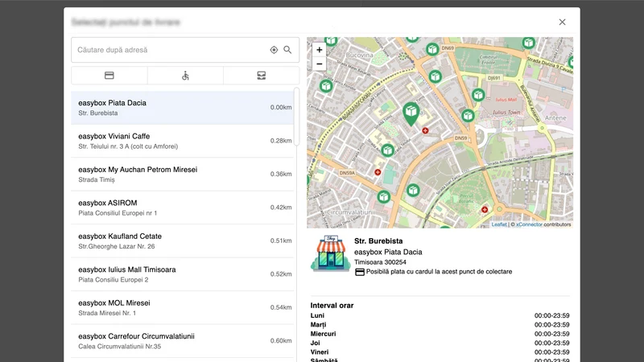Select easybox ASIROM from list
Screen dimensions: 644x362
183,208
